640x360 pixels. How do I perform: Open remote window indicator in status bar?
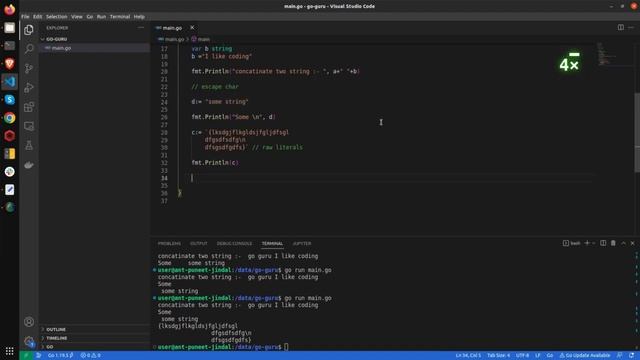[26, 356]
